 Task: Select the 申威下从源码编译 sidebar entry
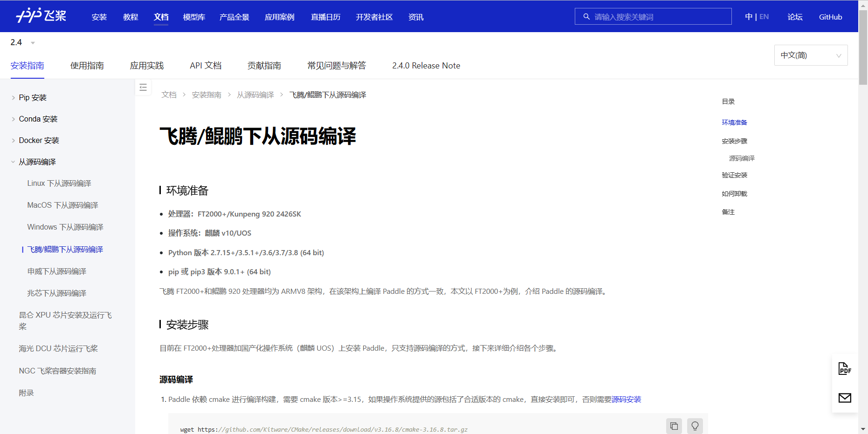(57, 271)
